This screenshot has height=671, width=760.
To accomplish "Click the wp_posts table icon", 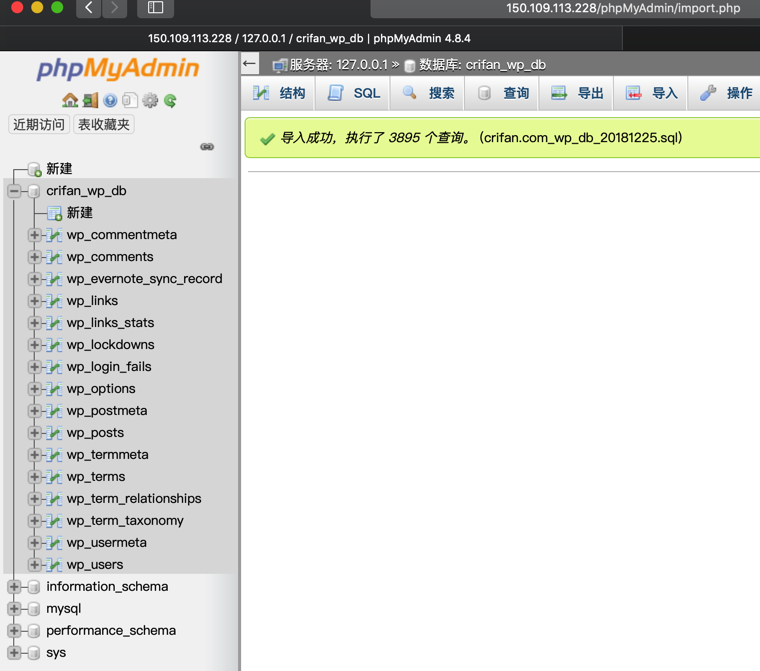I will tap(54, 433).
